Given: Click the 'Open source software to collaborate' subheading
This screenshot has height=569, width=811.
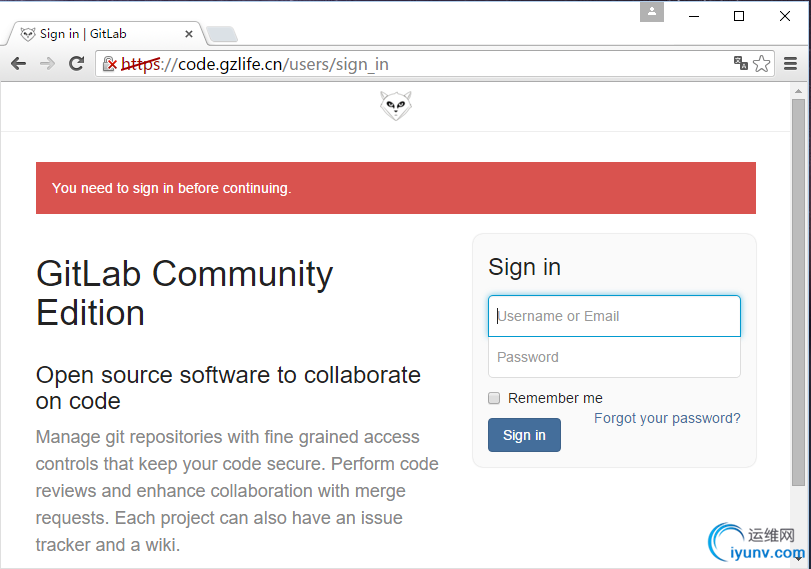Looking at the screenshot, I should (x=228, y=388).
